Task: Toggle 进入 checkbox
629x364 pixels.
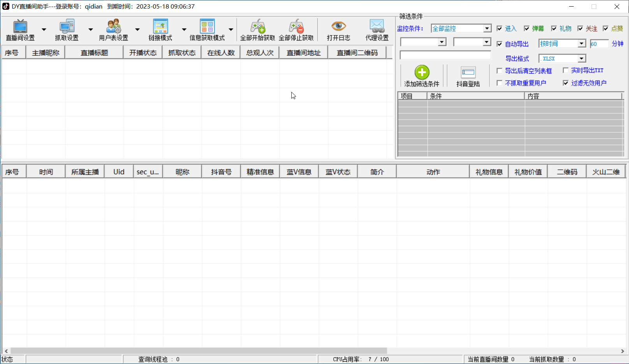Action: pos(499,28)
